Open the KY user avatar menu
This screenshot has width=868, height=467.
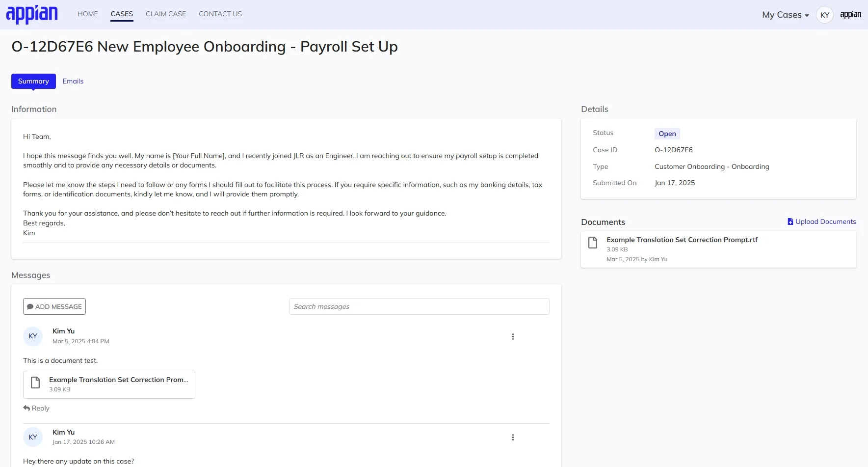coord(824,14)
